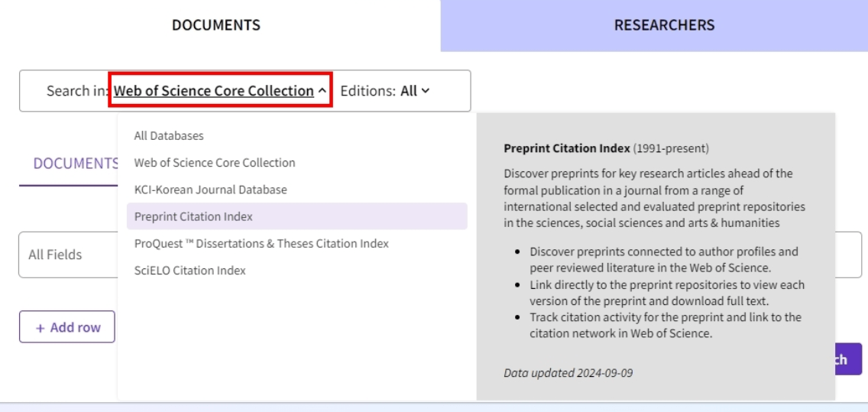
Task: Click the chevron beside Editions All
Action: [x=425, y=91]
